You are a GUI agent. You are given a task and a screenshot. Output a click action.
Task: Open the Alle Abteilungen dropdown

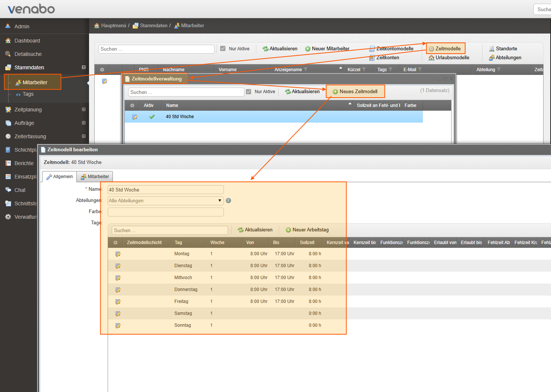pos(165,201)
